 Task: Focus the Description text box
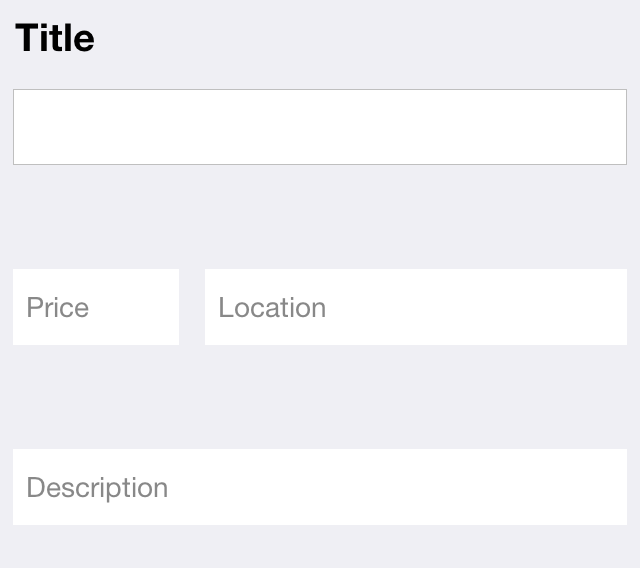319,487
